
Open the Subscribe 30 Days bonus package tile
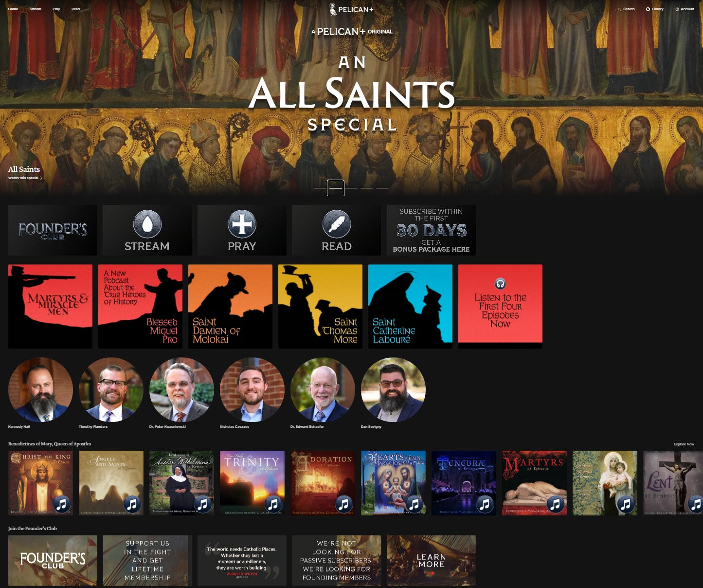tap(431, 230)
